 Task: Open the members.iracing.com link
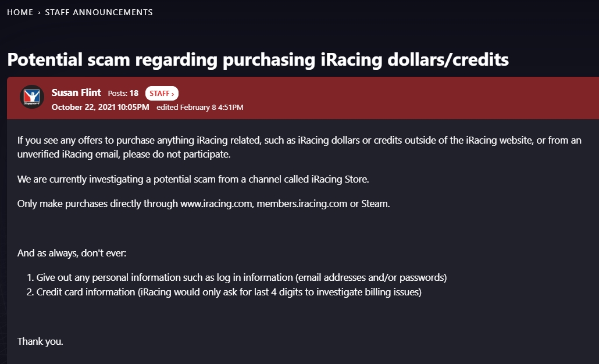click(x=299, y=204)
